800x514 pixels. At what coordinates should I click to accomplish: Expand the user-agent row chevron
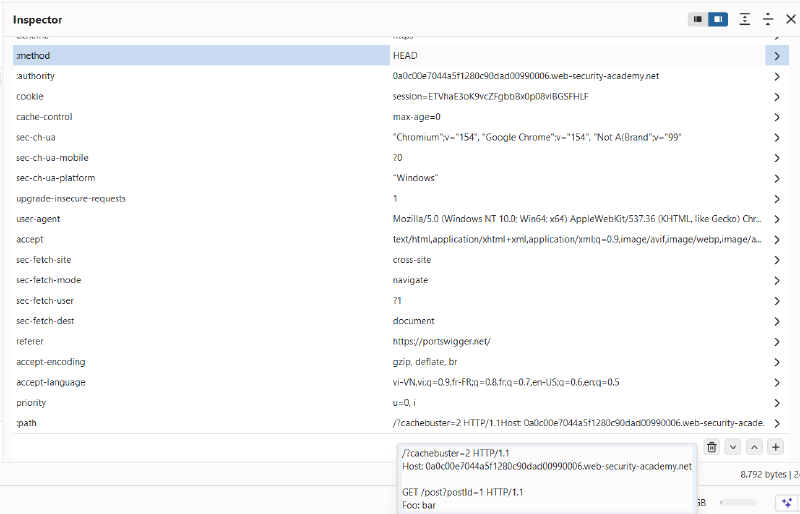(x=777, y=219)
